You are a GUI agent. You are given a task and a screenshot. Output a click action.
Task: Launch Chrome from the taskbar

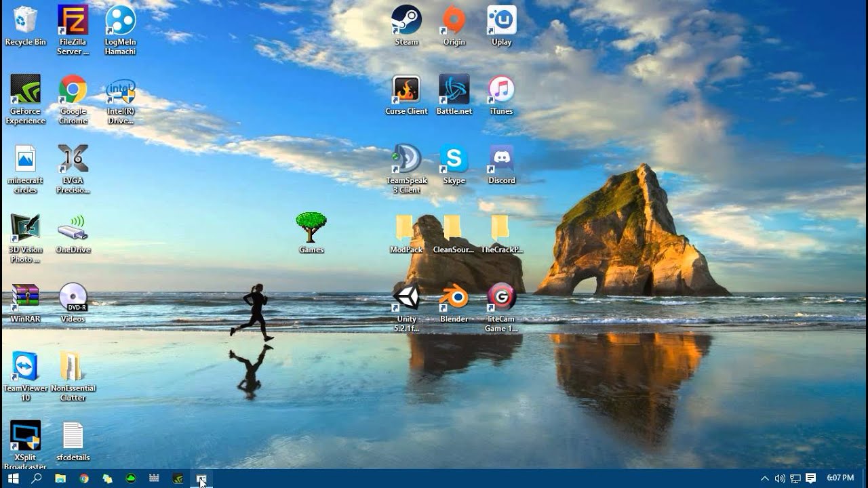click(84, 479)
